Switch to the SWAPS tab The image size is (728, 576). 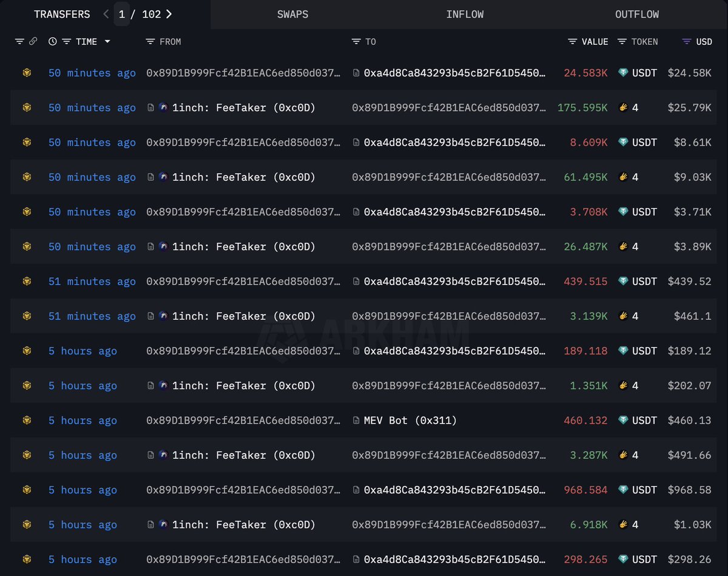(x=292, y=14)
